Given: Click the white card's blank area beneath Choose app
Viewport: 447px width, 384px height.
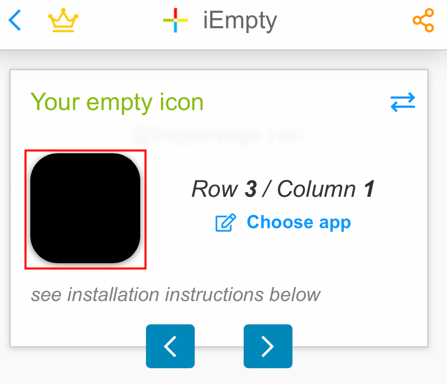Looking at the screenshot, I should pyautogui.click(x=283, y=258).
